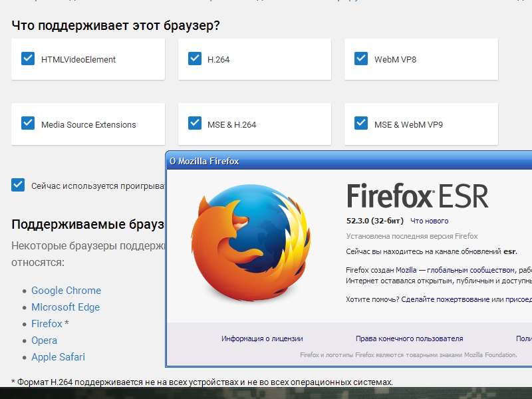Viewport: 532px width, 399px height.
Task: Open the Firefox link in browser list
Action: (x=47, y=324)
